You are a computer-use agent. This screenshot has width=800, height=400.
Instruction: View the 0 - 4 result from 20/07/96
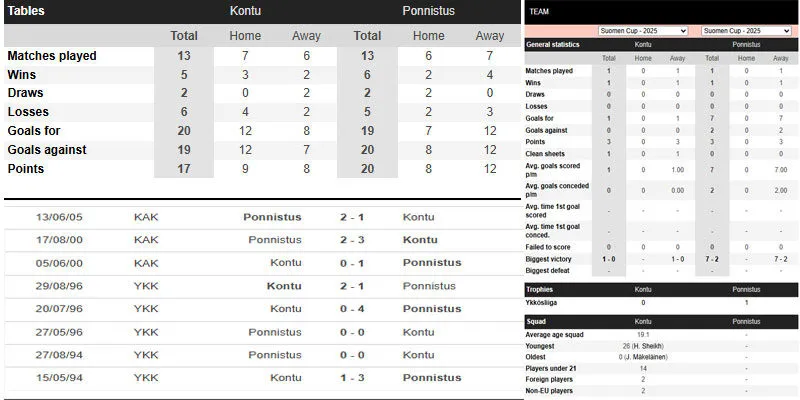(351, 308)
